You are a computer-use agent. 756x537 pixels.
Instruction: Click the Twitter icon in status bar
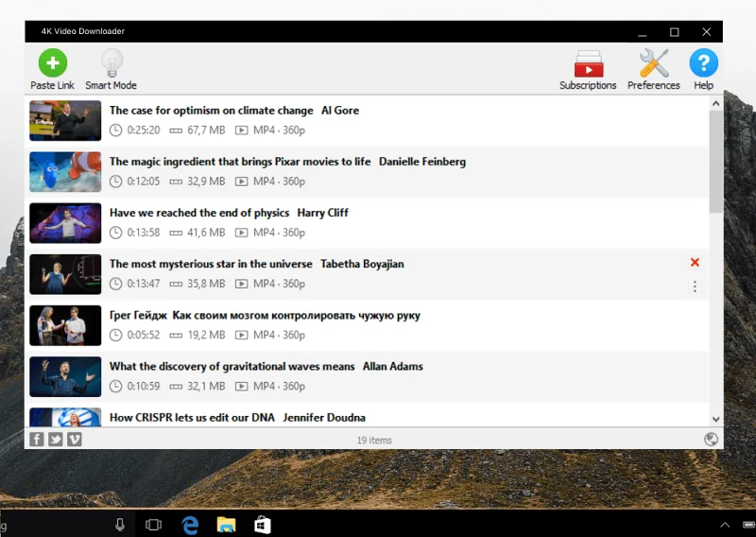(56, 439)
